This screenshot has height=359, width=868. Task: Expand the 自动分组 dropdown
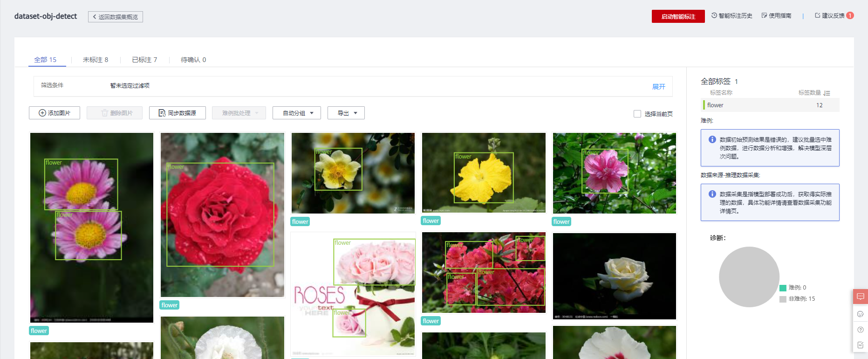pyautogui.click(x=297, y=113)
